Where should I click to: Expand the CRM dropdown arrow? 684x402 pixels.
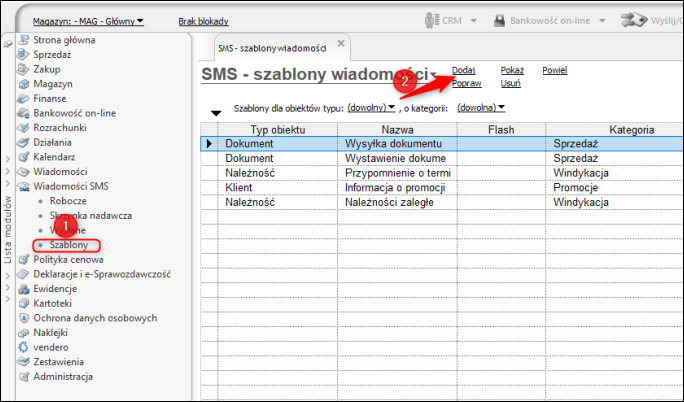473,20
